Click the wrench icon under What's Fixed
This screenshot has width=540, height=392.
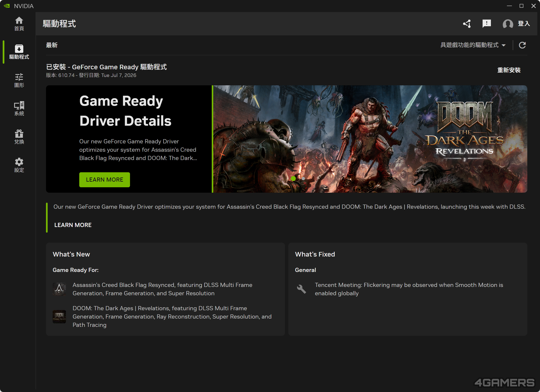point(301,289)
